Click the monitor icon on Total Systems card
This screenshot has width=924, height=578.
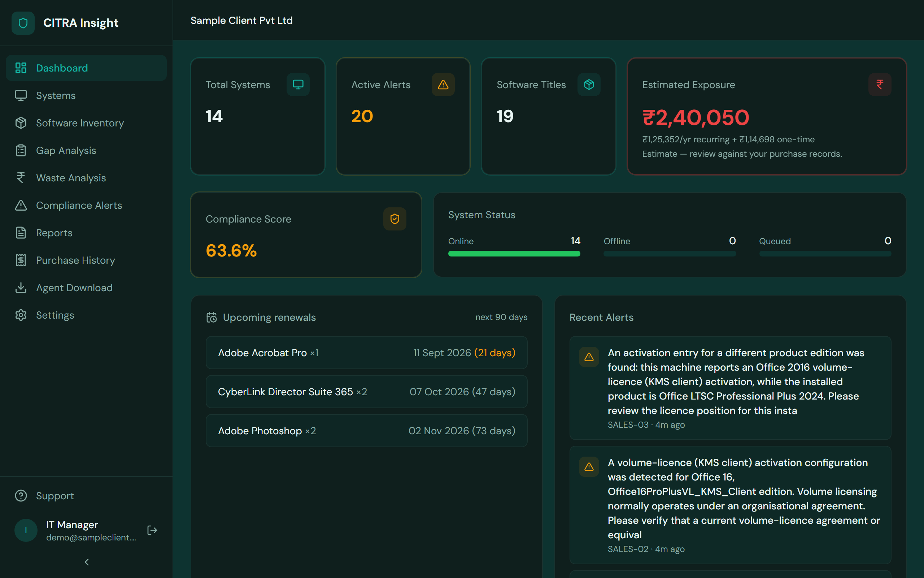coord(298,85)
